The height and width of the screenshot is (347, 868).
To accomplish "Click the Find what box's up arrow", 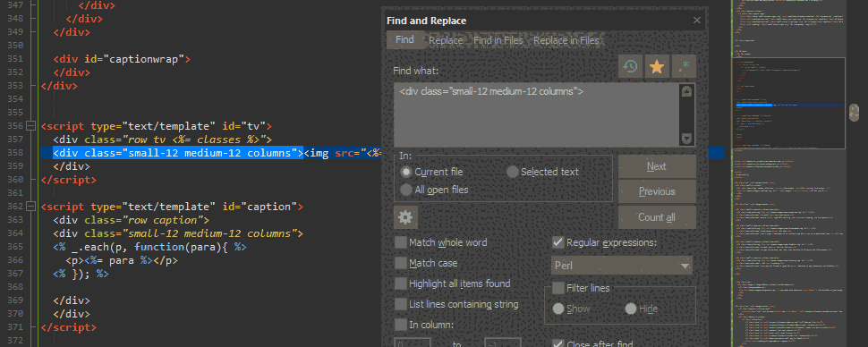I will pos(686,91).
